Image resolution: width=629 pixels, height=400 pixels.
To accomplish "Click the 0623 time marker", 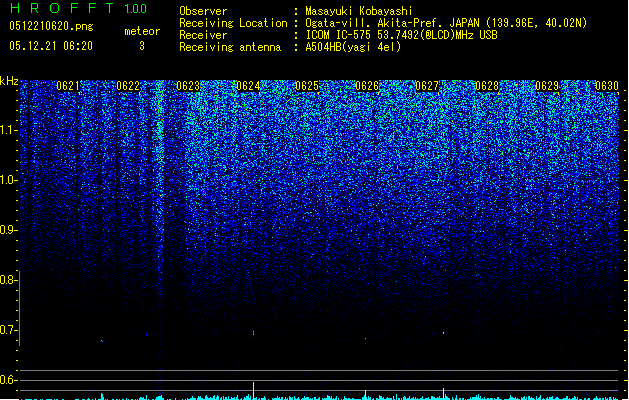I will click(188, 86).
